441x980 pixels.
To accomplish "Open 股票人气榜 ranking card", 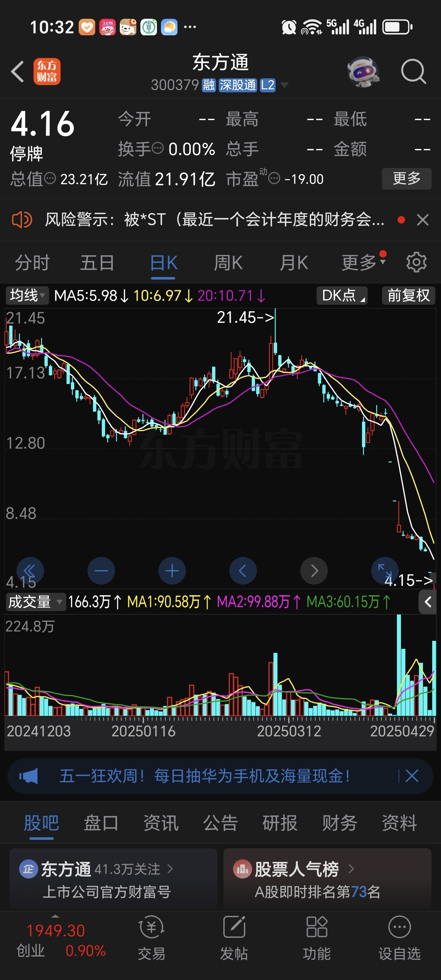I will [327, 879].
